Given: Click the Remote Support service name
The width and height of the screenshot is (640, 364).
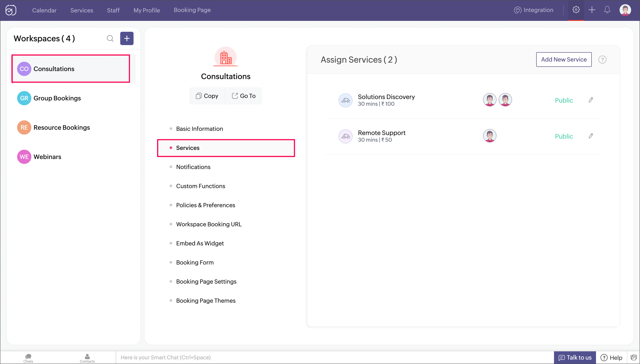Looking at the screenshot, I should [x=381, y=133].
